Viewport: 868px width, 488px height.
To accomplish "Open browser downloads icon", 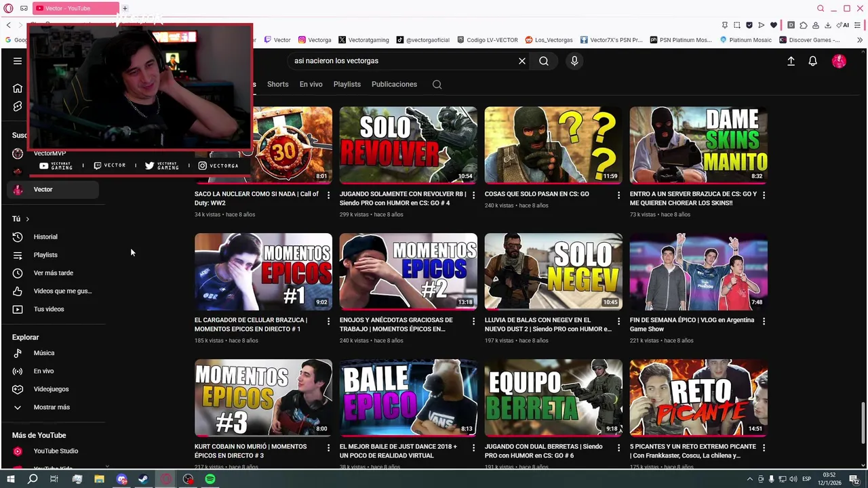I will 828,25.
